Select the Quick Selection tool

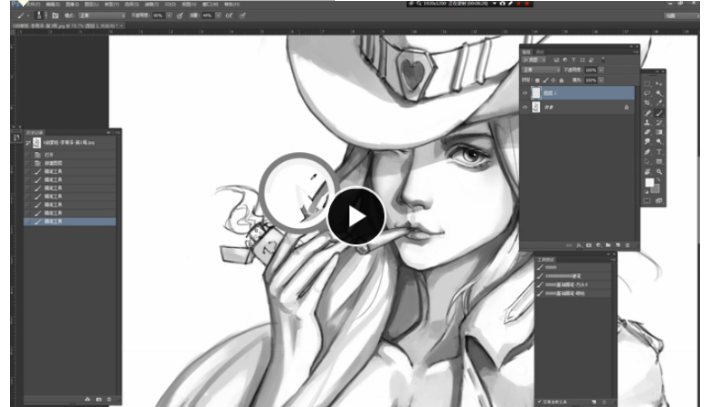(x=659, y=93)
